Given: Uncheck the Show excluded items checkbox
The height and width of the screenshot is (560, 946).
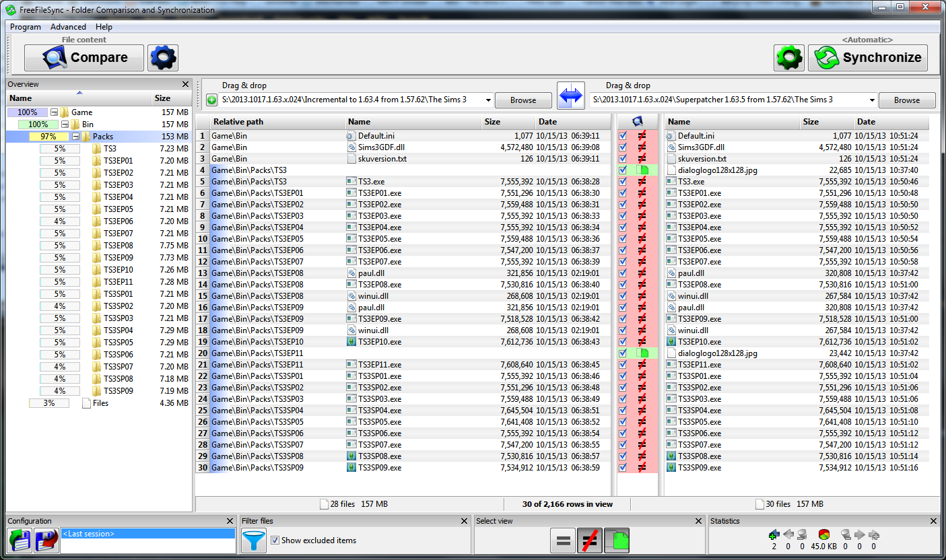Looking at the screenshot, I should tap(275, 540).
